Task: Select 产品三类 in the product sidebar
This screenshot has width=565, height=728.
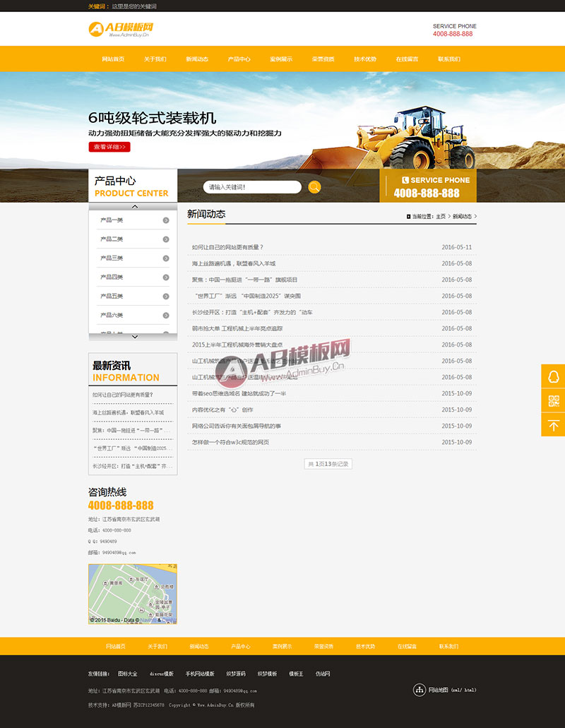Action: click(x=112, y=258)
